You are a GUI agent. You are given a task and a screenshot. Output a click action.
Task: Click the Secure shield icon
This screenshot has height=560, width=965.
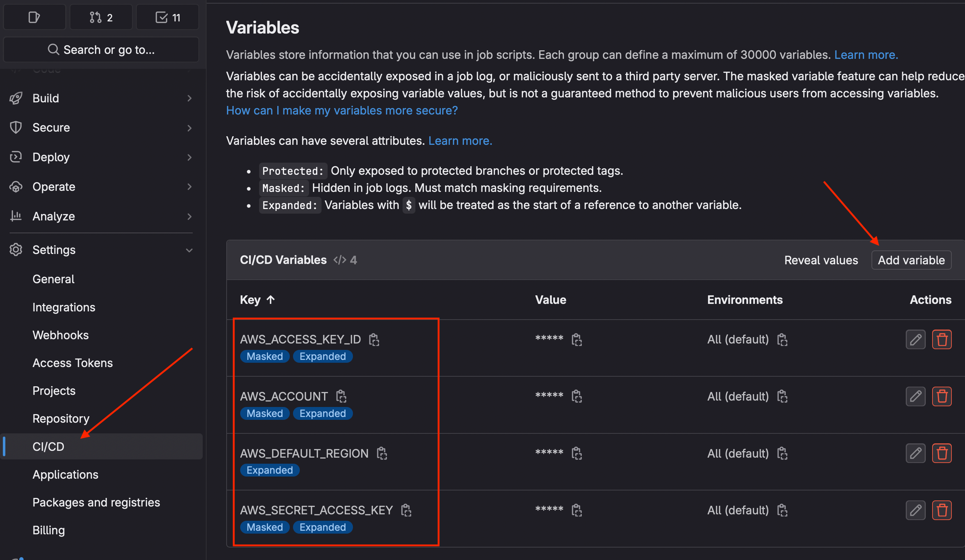pos(16,127)
